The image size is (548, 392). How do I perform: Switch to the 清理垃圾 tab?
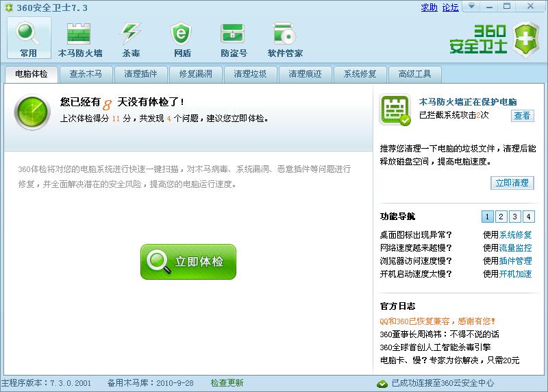250,74
